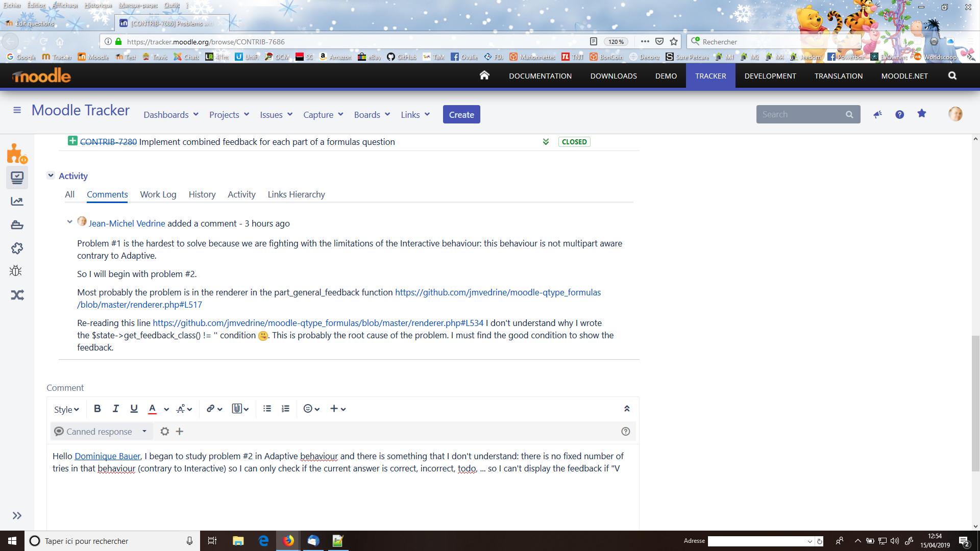Open more text formatting dropdown
This screenshot has width=980, height=551.
184,409
